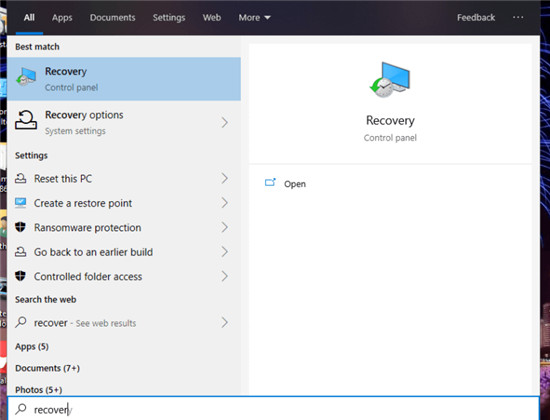Click the Reset this PC icon
This screenshot has width=550, height=420.
20,178
